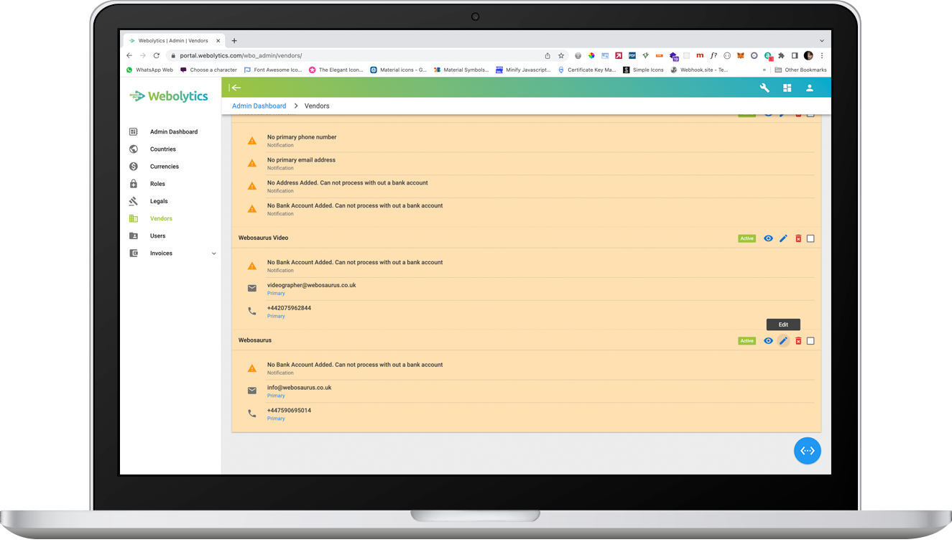The image size is (952, 560).
Task: Tick the checkbox on the topmost vendor row
Action: (x=810, y=113)
